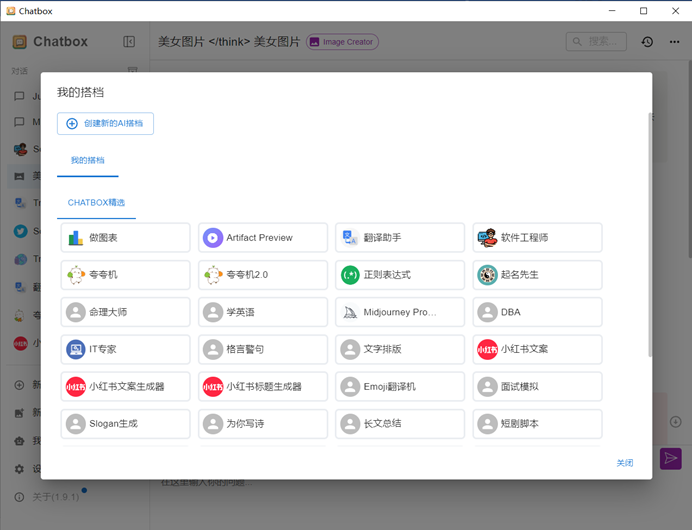Choose the 正则表达式 regex partner
This screenshot has height=530, width=692.
point(400,274)
